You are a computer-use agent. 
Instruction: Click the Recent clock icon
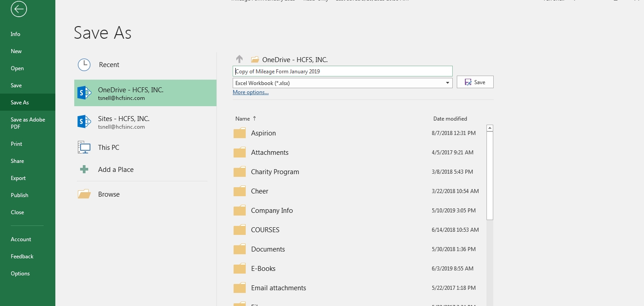pos(84,65)
